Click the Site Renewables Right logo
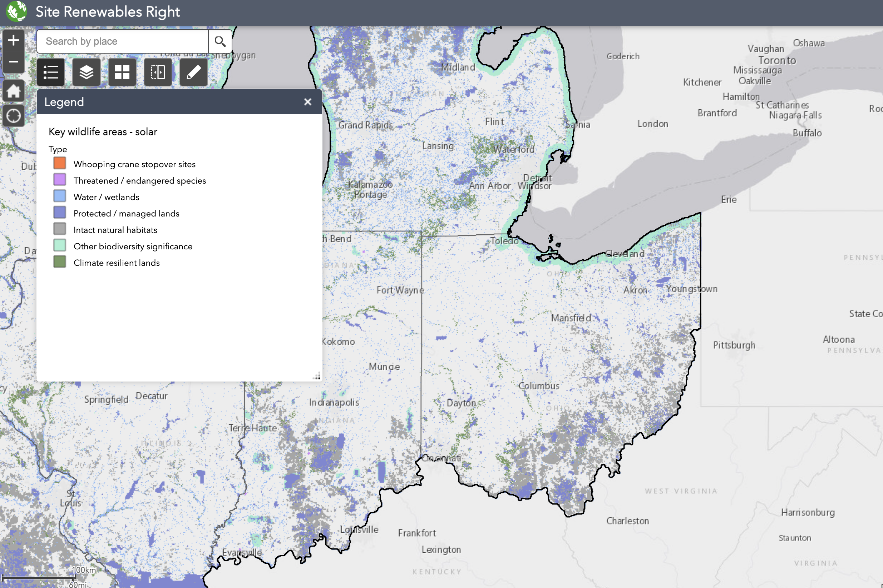883x588 pixels. point(16,11)
